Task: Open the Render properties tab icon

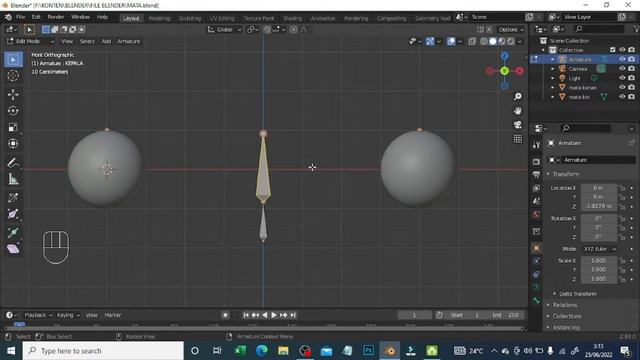Action: coord(536,162)
